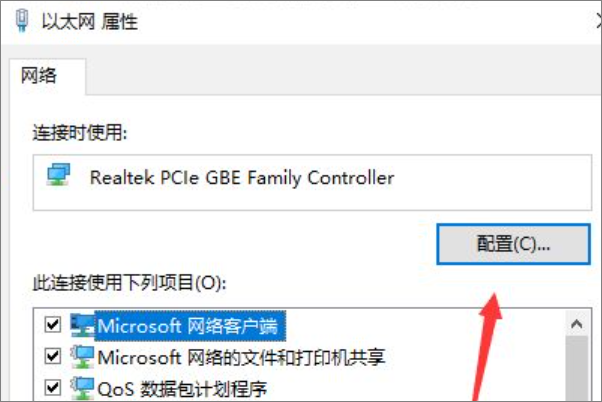This screenshot has height=402, width=602.
Task: Select the QoS 数据包计划程序 entry
Action: click(182, 389)
